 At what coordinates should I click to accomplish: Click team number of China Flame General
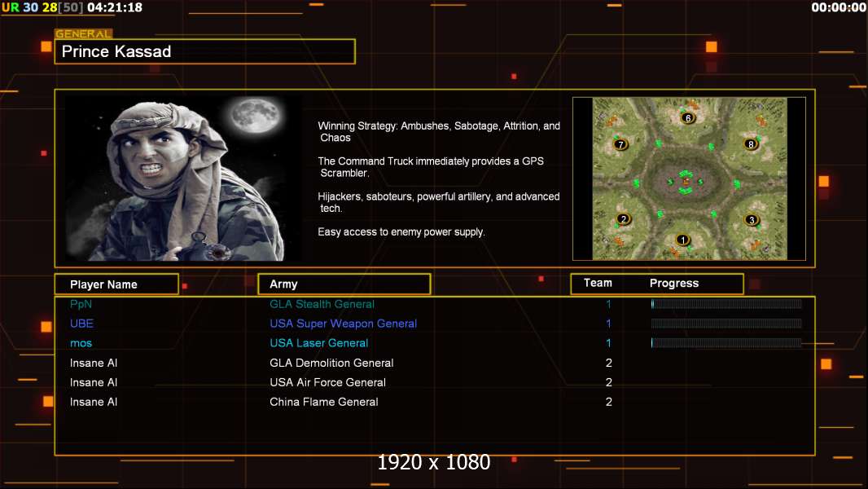(609, 402)
